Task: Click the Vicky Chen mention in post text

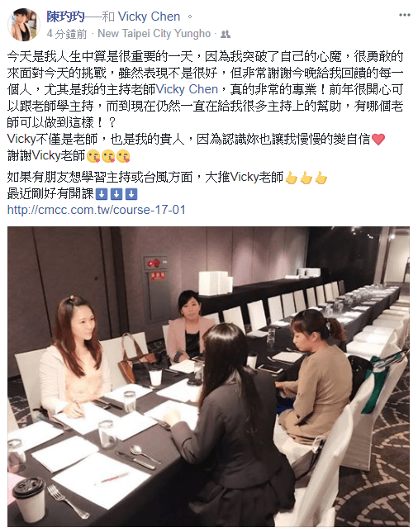Action: pos(187,89)
